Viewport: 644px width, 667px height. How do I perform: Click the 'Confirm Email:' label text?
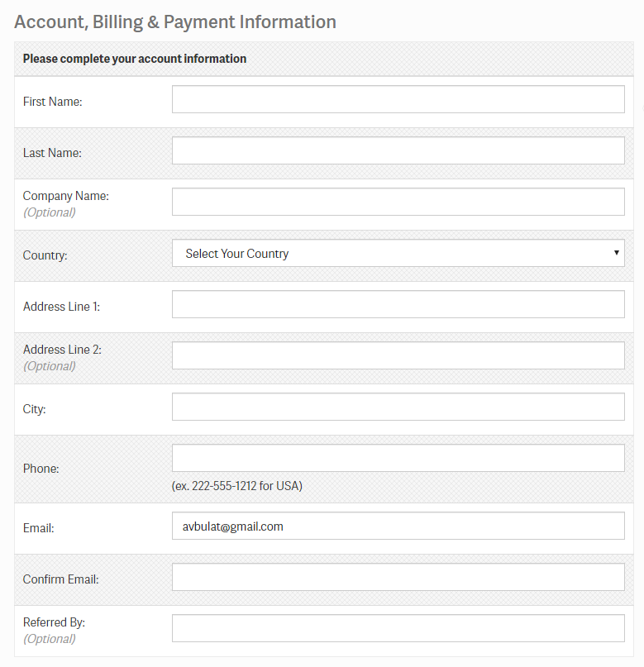pos(60,579)
